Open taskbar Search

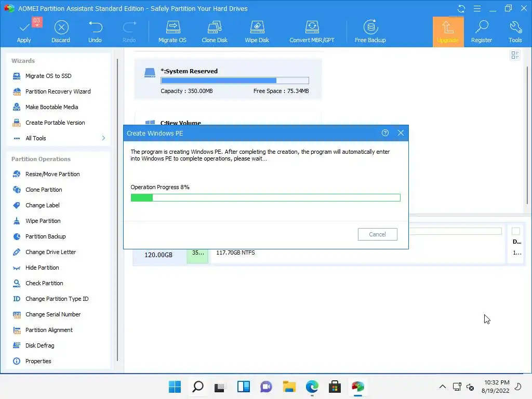pyautogui.click(x=198, y=387)
